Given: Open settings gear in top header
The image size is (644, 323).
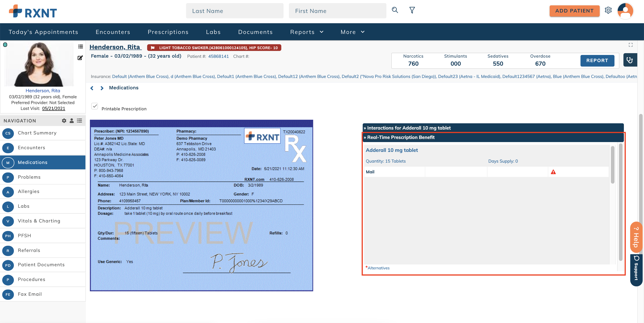Looking at the screenshot, I should pos(608,10).
